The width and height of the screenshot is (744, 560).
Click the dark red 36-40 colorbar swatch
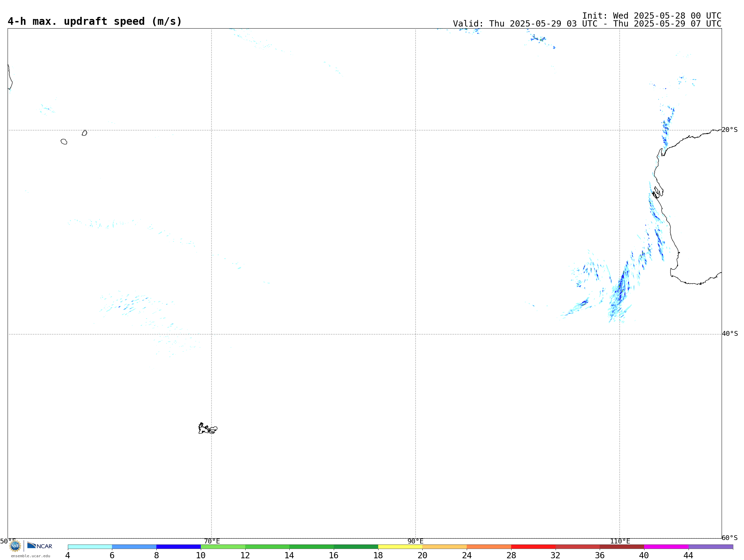[622, 547]
